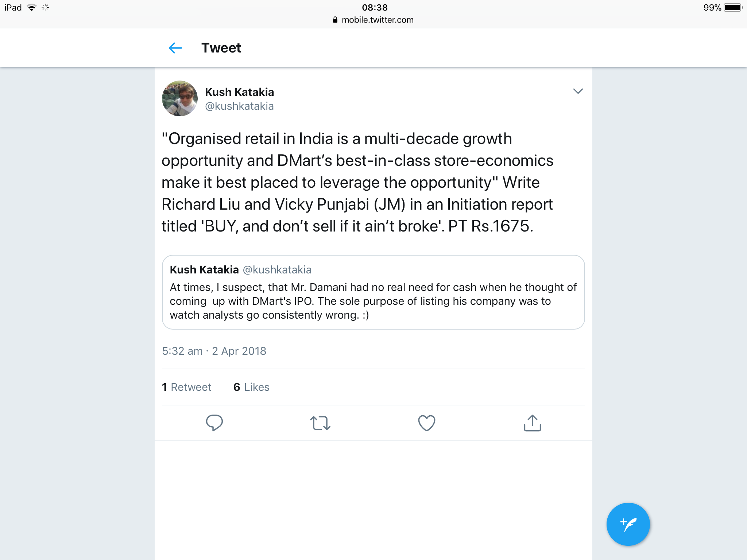Image resolution: width=747 pixels, height=560 pixels.
Task: Open the @kushkatakia handle under author name
Action: (239, 106)
